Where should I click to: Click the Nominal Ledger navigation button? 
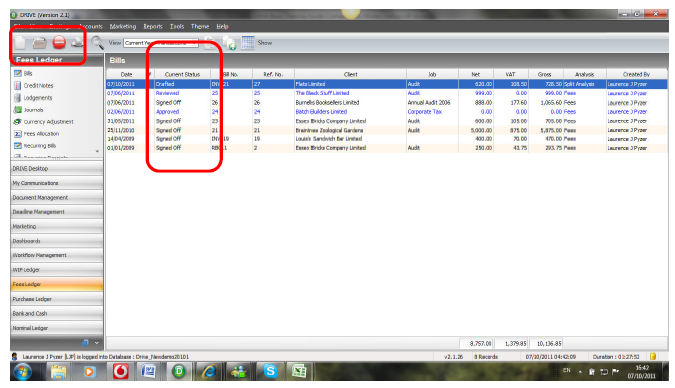pos(57,328)
